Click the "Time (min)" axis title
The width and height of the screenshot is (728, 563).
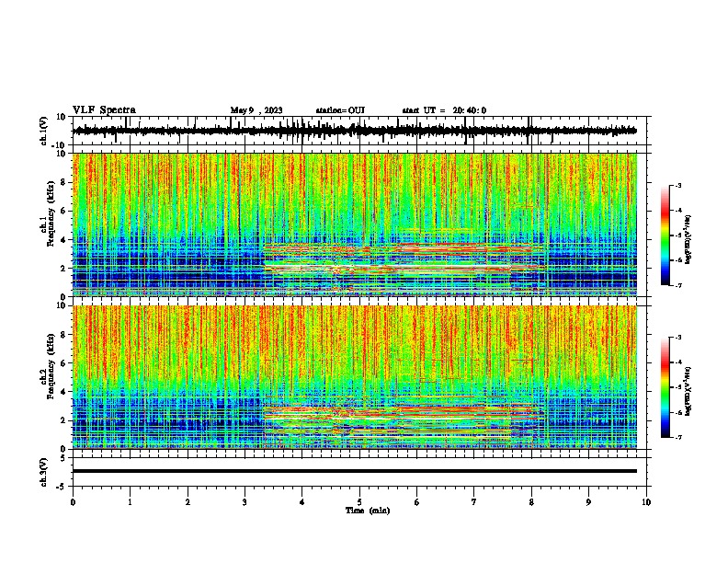(x=368, y=511)
